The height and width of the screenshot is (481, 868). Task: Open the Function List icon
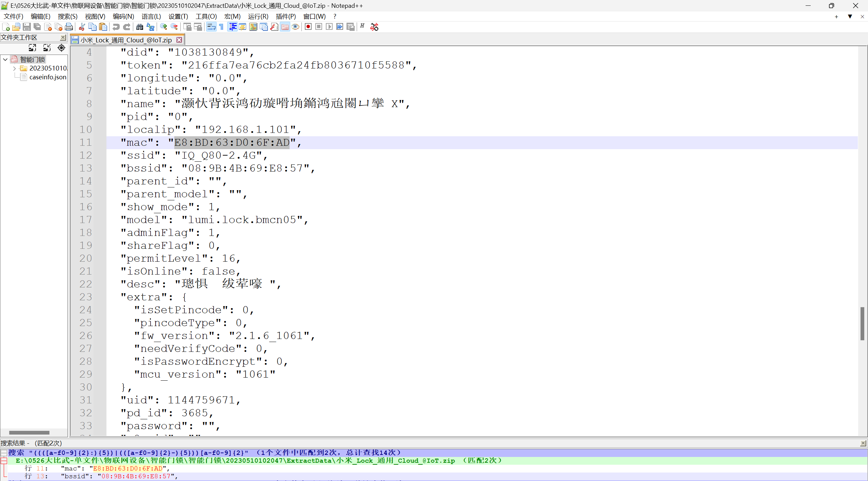(274, 27)
